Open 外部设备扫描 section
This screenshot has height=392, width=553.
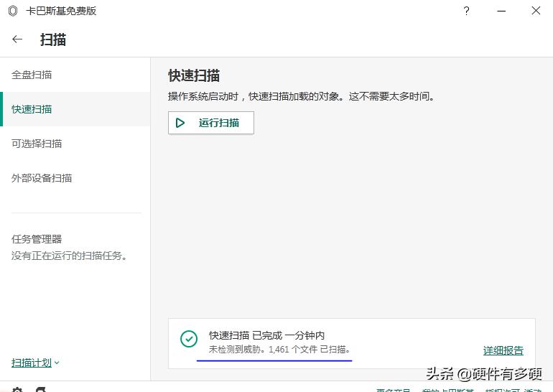75,178
